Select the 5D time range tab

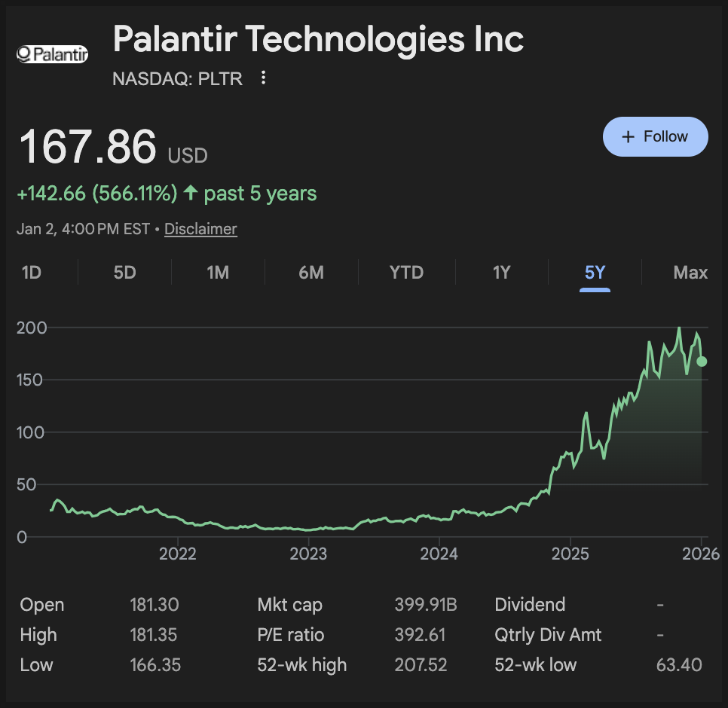coord(124,272)
